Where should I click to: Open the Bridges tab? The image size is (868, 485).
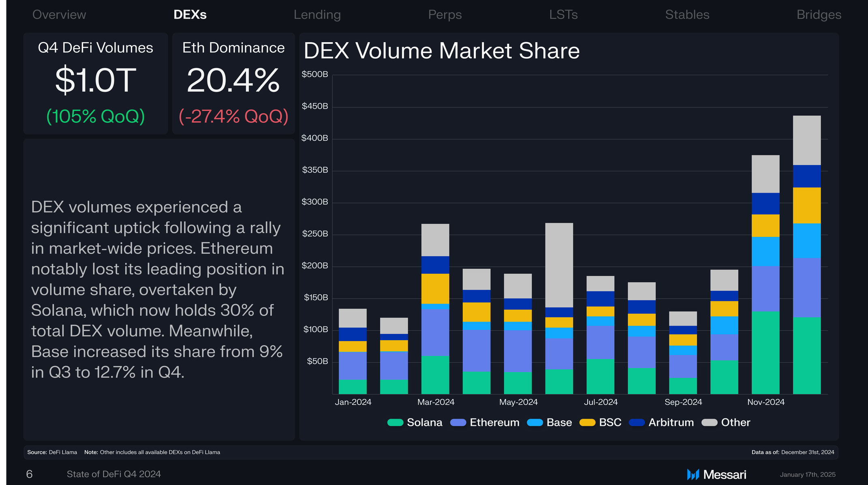coord(819,15)
